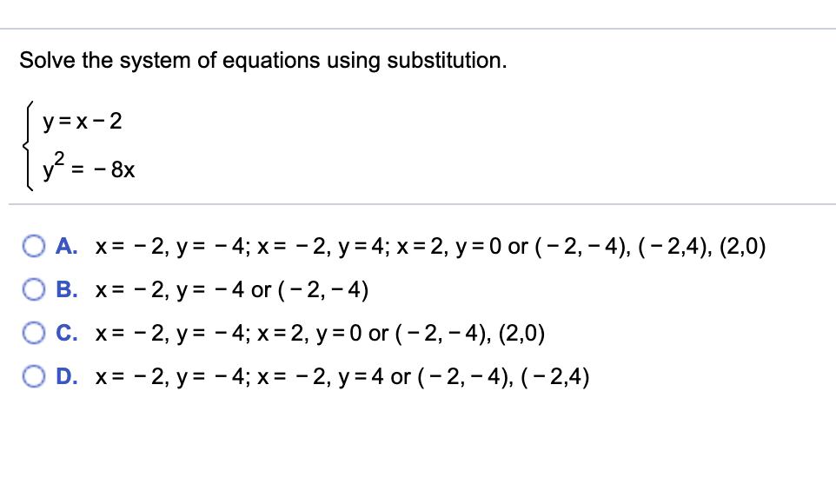Image resolution: width=836 pixels, height=504 pixels.
Task: Click the bold letter C label
Action: 64,332
